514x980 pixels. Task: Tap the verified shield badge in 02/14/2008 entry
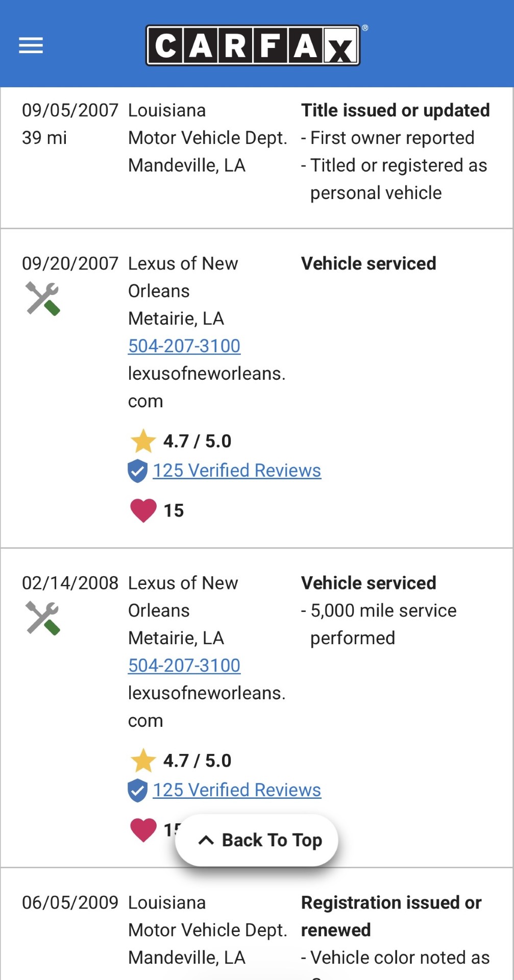click(137, 790)
